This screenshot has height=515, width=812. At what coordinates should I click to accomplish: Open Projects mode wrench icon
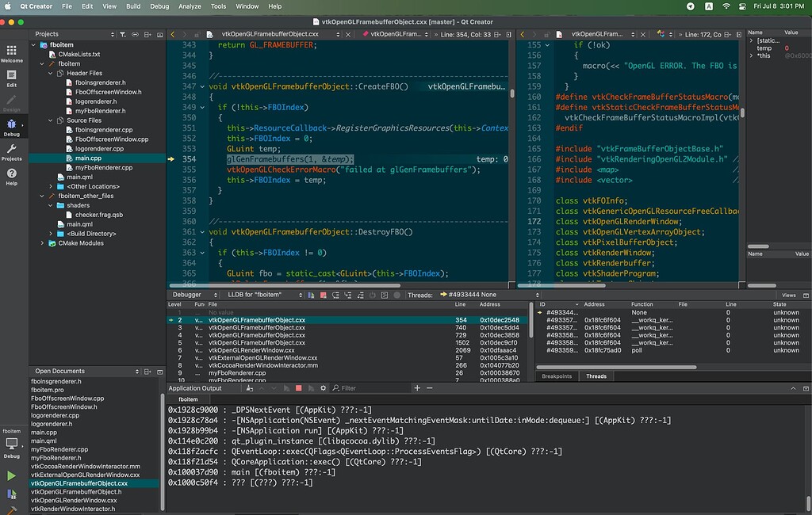pos(12,151)
